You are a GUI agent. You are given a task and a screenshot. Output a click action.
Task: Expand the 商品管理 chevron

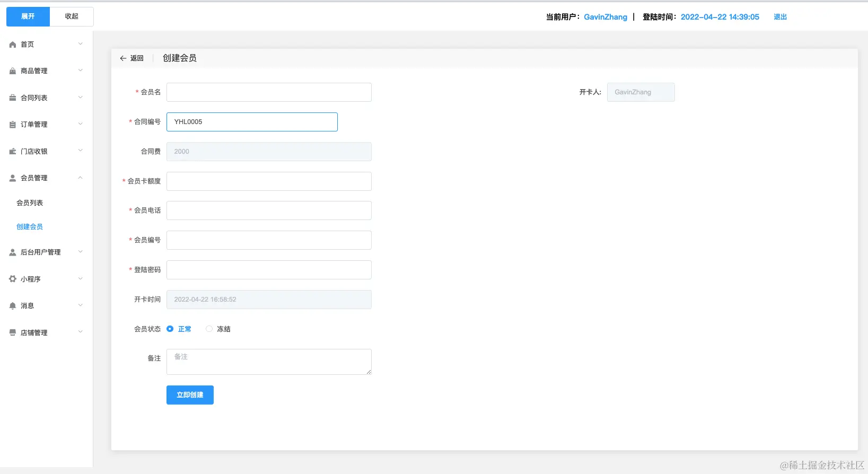(81, 71)
